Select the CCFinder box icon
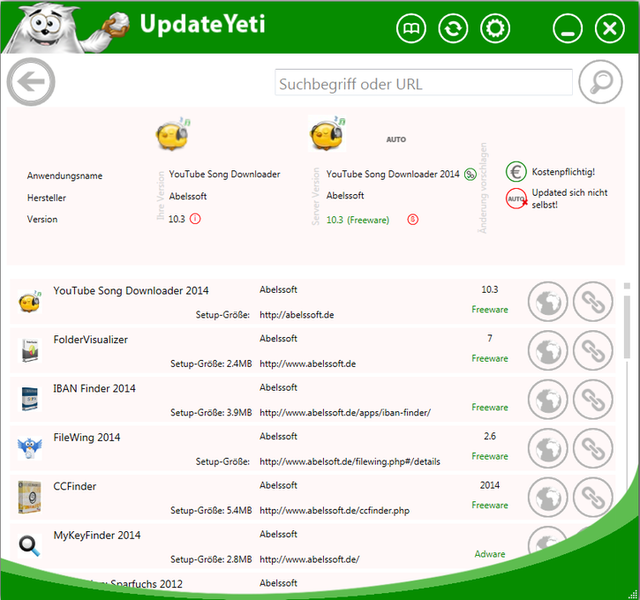640x600 pixels. click(x=30, y=497)
